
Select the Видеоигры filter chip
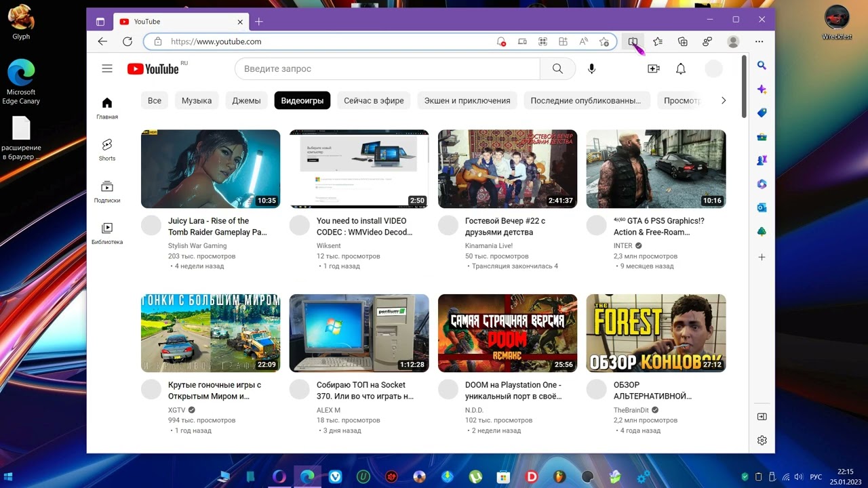[302, 100]
